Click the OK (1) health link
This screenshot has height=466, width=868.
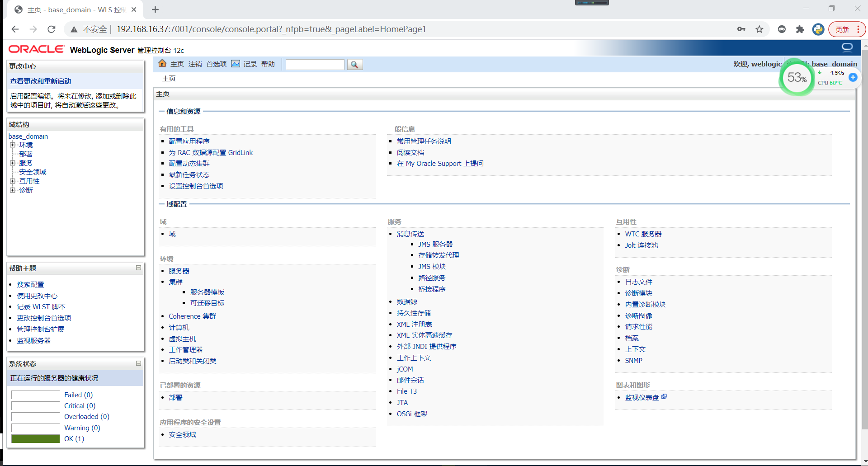coord(74,439)
